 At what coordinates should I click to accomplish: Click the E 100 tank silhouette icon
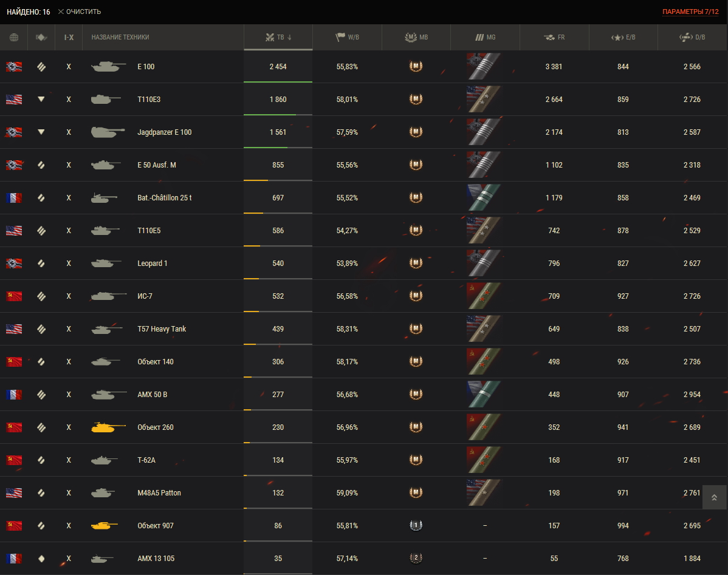pos(109,67)
